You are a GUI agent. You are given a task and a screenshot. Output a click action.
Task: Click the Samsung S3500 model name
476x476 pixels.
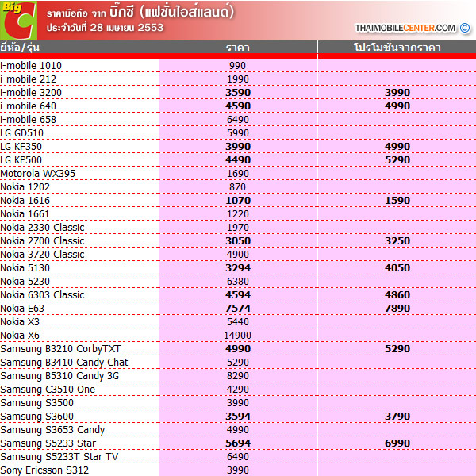[36, 403]
